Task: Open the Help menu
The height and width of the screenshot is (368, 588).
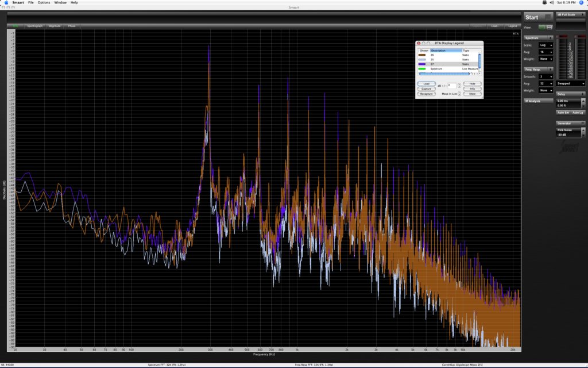Action: tap(74, 2)
